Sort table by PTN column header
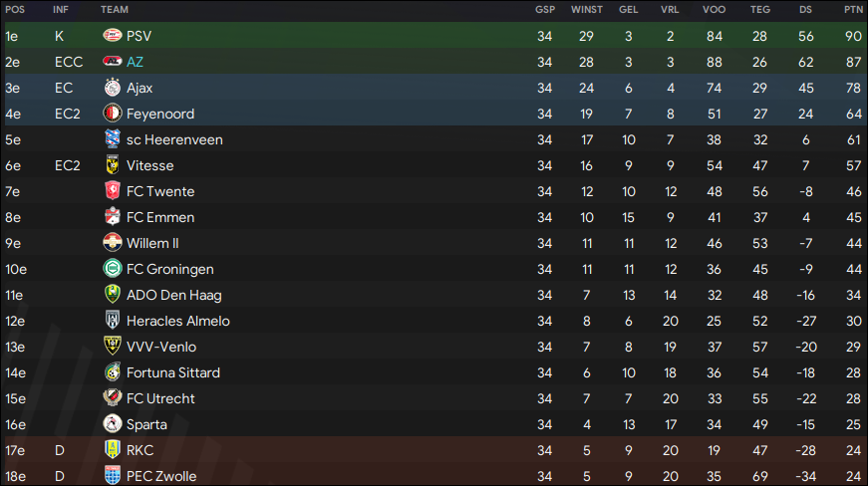Viewport: 868px width, 486px height. (853, 9)
